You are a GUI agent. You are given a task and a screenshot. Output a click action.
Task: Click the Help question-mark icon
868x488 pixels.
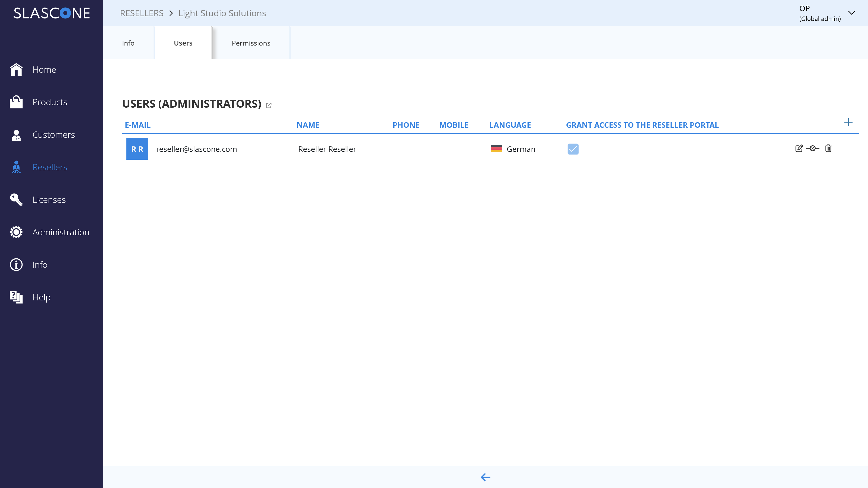point(16,297)
